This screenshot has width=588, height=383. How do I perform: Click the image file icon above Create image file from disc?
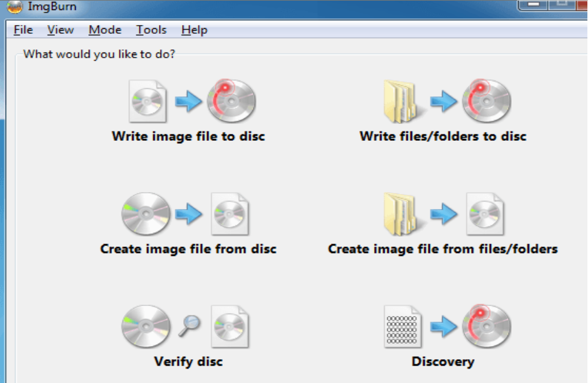point(230,214)
